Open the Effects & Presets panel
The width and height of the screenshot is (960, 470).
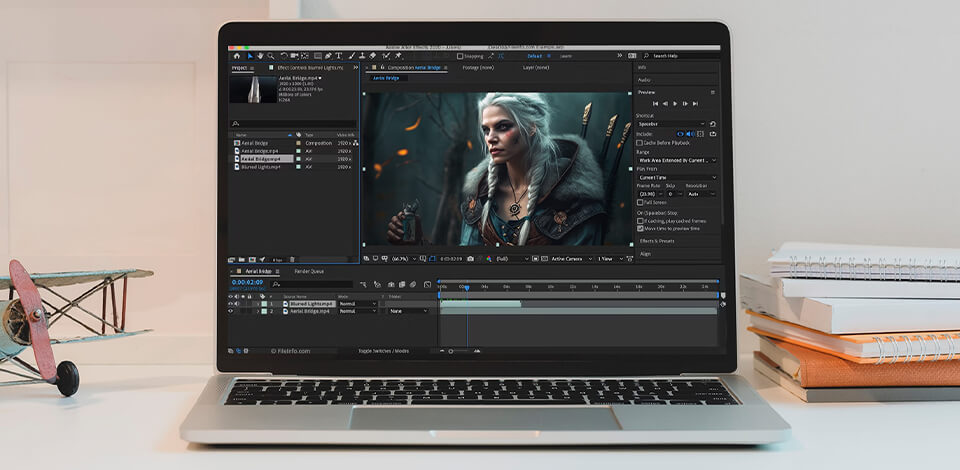(658, 241)
